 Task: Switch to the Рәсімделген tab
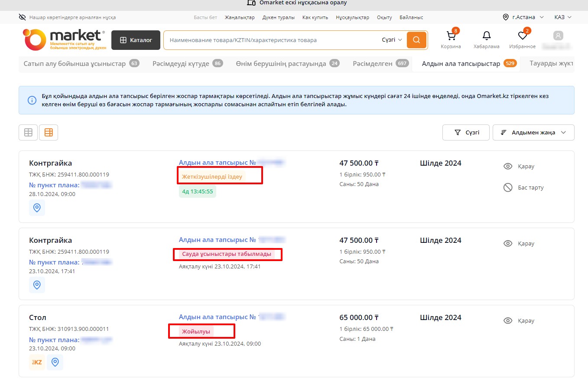pyautogui.click(x=380, y=64)
